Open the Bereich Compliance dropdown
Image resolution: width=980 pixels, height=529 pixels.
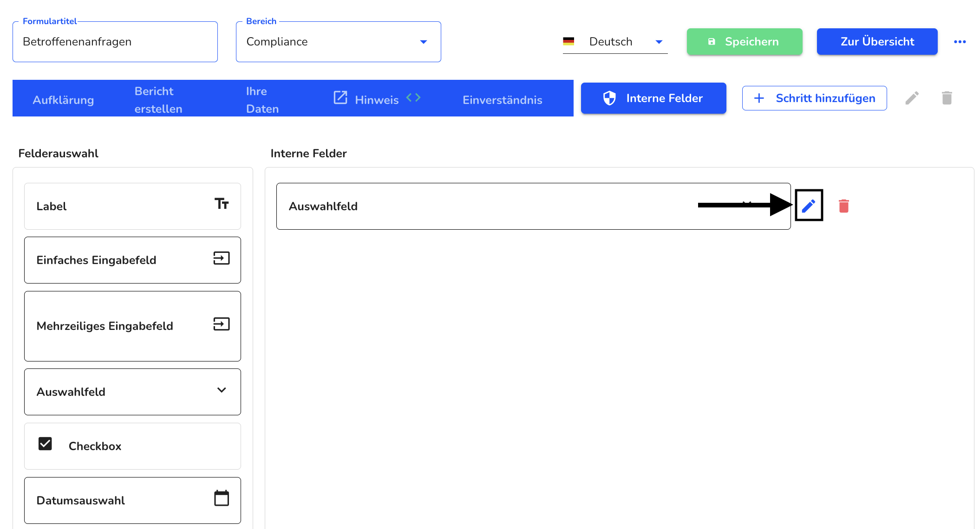(x=339, y=42)
